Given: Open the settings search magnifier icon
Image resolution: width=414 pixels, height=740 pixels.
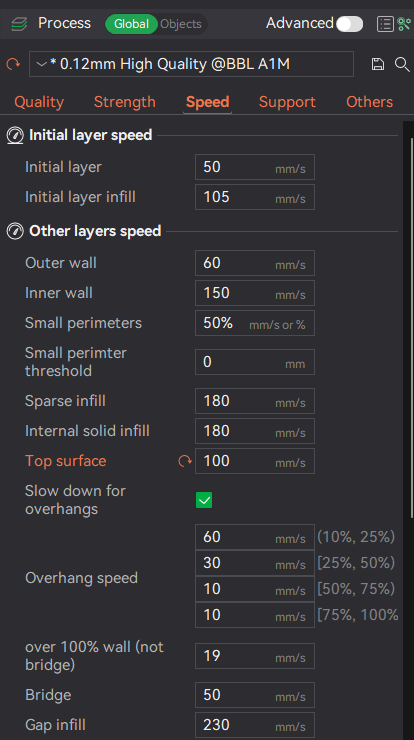Looking at the screenshot, I should tap(402, 64).
